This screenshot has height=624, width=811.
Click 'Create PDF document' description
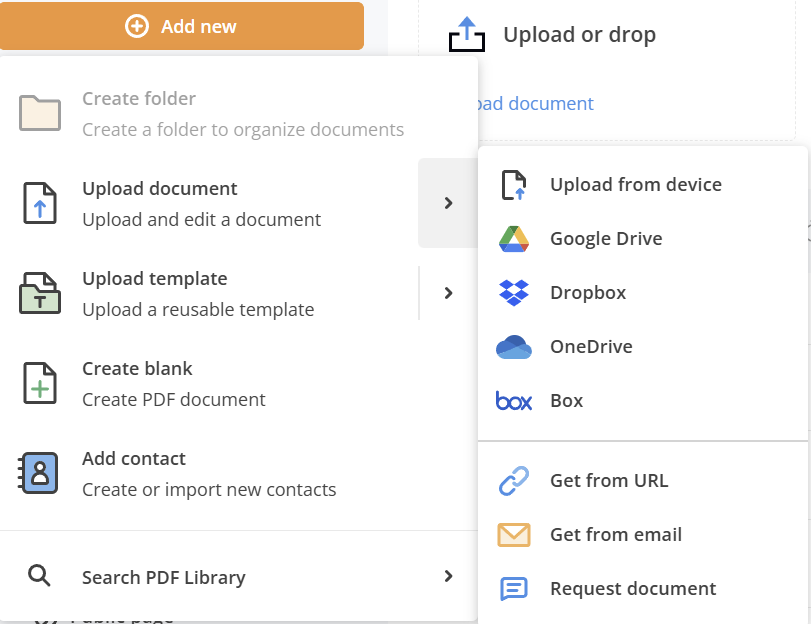coord(174,399)
